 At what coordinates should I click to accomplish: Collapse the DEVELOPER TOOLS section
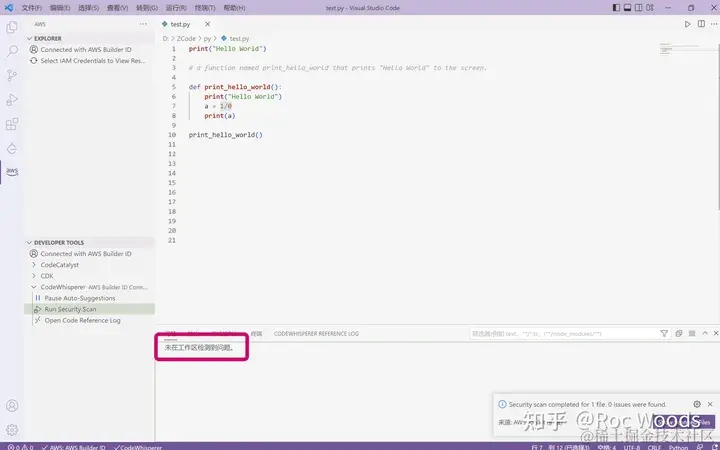point(29,242)
